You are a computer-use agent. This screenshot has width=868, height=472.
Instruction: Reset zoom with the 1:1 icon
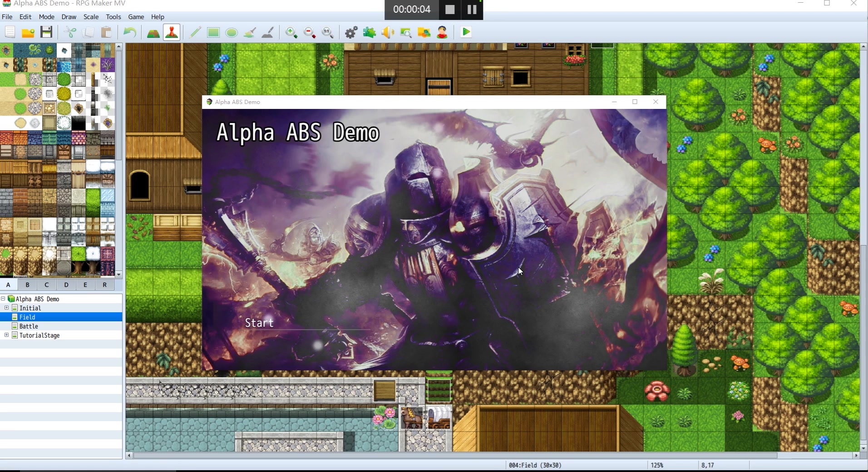pos(328,32)
